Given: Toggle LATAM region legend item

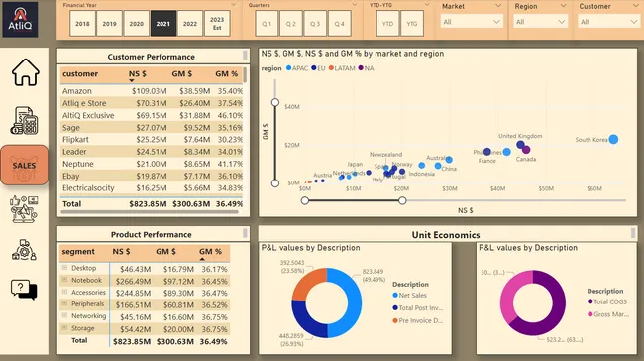Looking at the screenshot, I should (342, 68).
